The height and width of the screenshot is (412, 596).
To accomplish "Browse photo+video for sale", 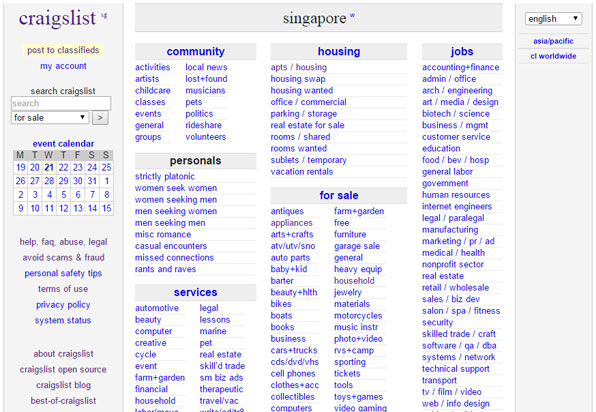I will 358,339.
